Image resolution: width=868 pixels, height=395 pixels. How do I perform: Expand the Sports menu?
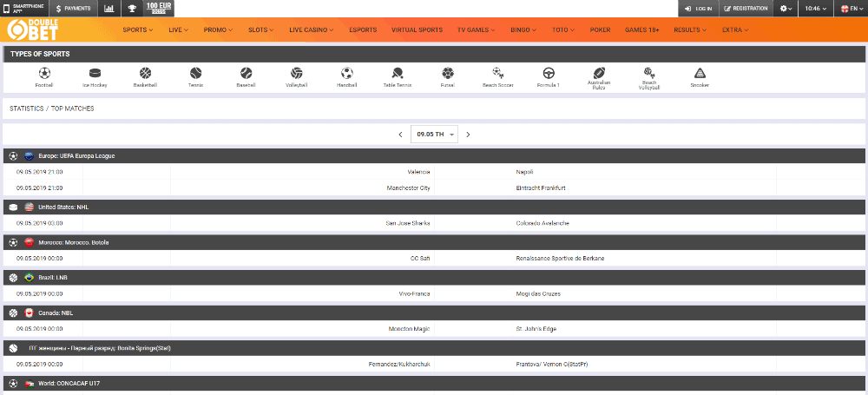(138, 30)
